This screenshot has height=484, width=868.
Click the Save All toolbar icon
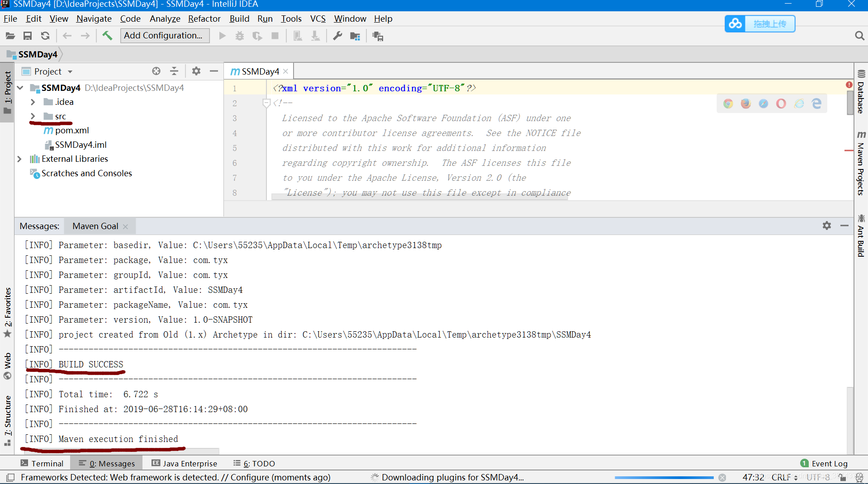(x=28, y=36)
